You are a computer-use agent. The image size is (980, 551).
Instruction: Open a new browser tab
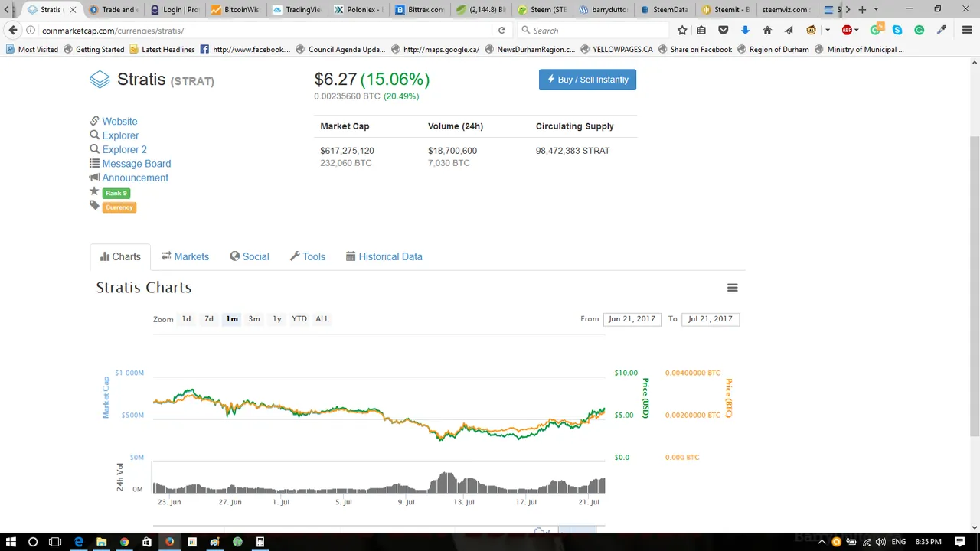point(862,10)
